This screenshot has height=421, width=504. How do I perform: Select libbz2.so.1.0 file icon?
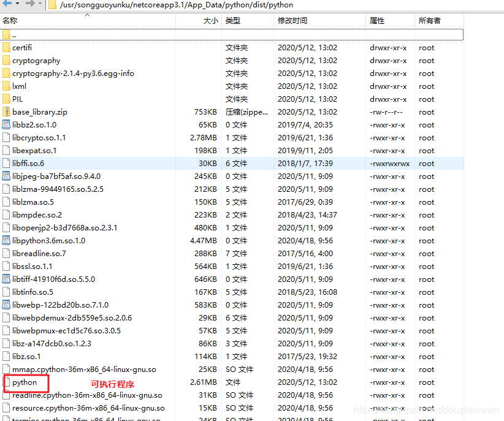click(6, 124)
